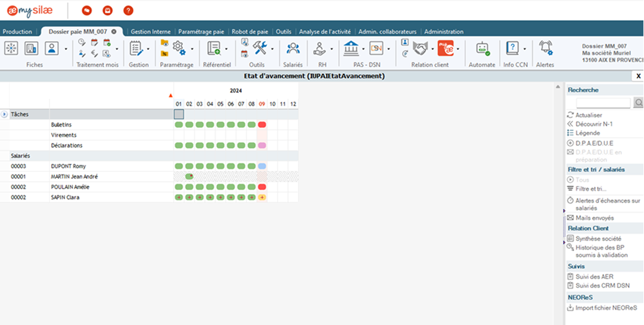Click the DSN icon in PAS - DSN
Viewport: 644px width, 325px height.
376,48
